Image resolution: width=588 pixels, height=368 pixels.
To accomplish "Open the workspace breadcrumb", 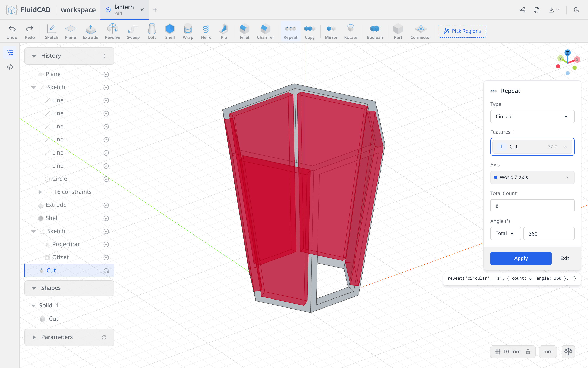I will (x=78, y=10).
